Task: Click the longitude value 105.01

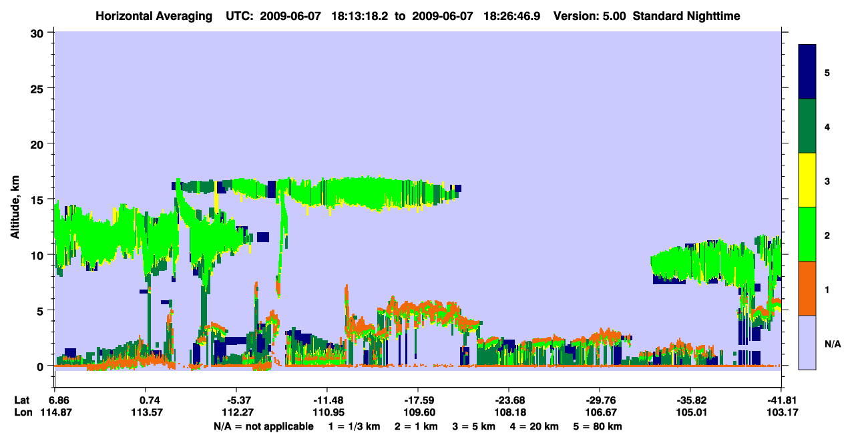Action: pos(692,412)
